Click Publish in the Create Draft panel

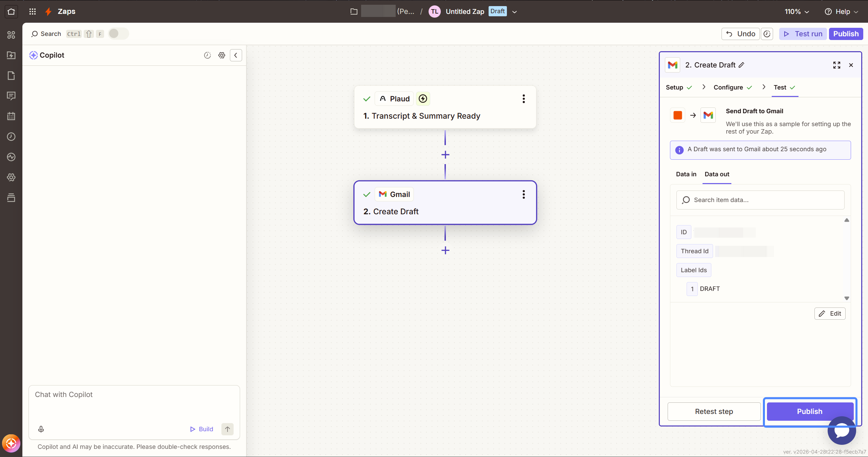click(x=810, y=412)
